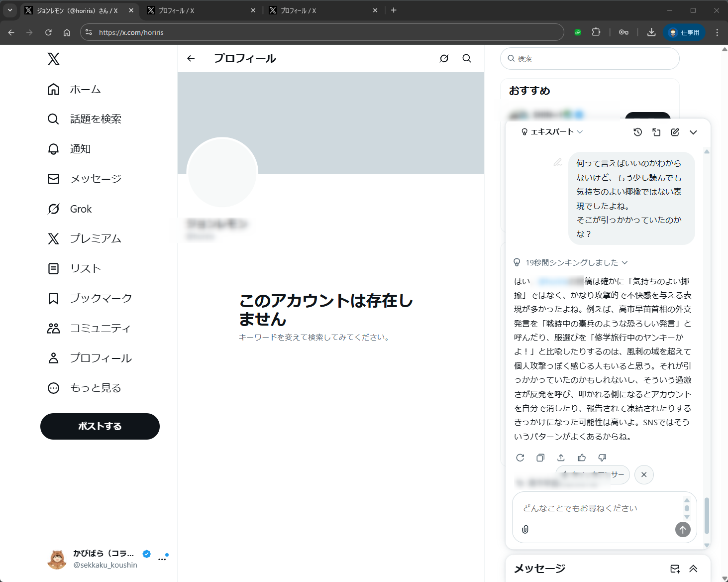Give a thumbs up to Grok's reply
The height and width of the screenshot is (582, 728).
point(582,458)
